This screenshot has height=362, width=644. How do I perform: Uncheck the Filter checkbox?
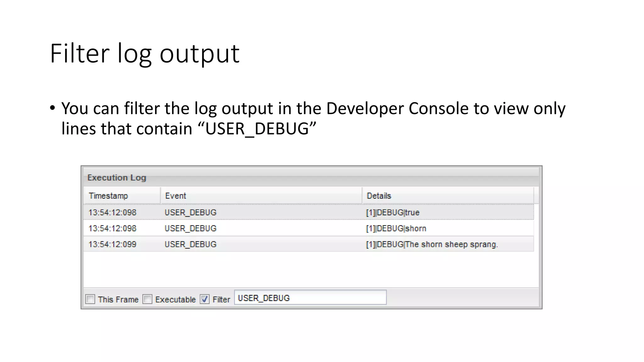tap(205, 299)
